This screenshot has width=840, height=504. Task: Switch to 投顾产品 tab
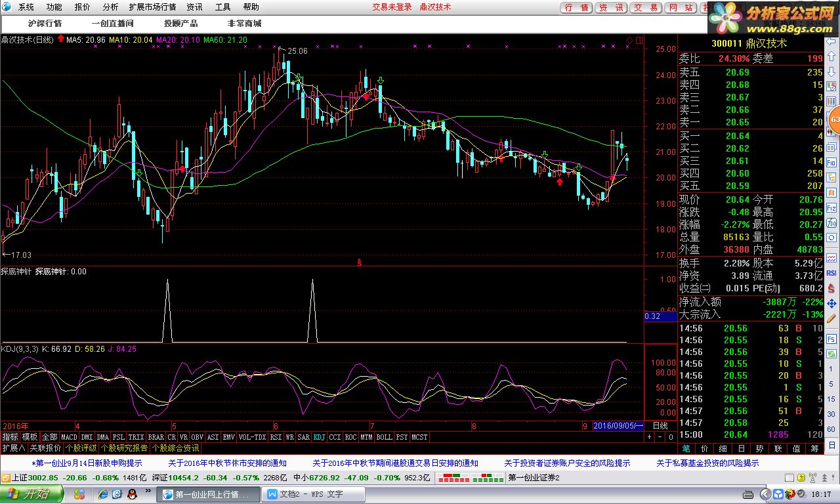pos(181,24)
